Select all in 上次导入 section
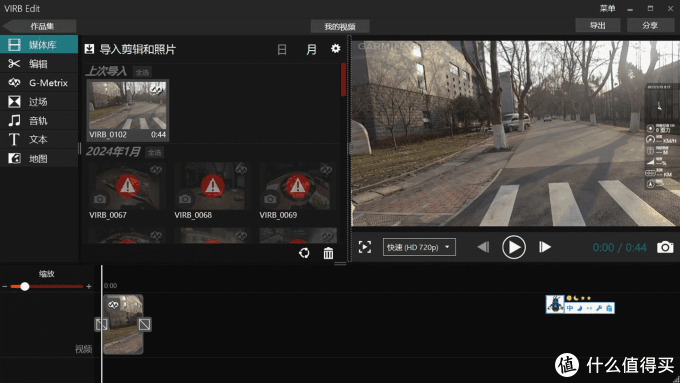This screenshot has height=383, width=680. point(142,72)
